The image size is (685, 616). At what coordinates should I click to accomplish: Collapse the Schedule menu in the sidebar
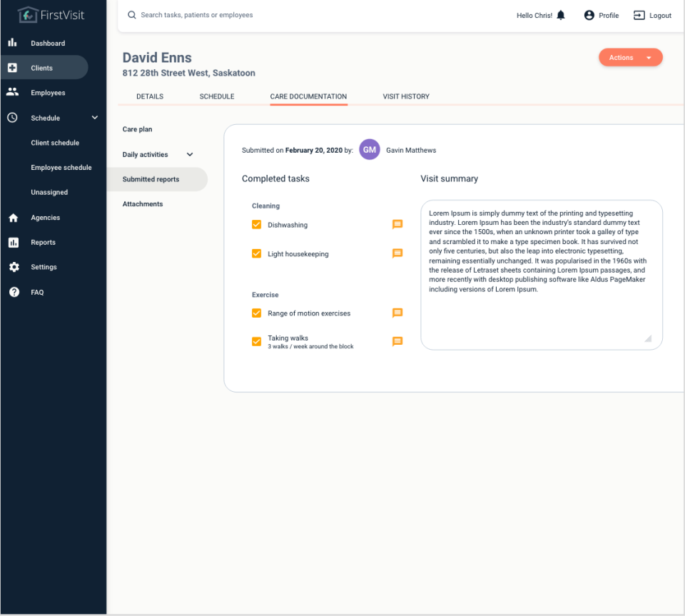pos(94,117)
